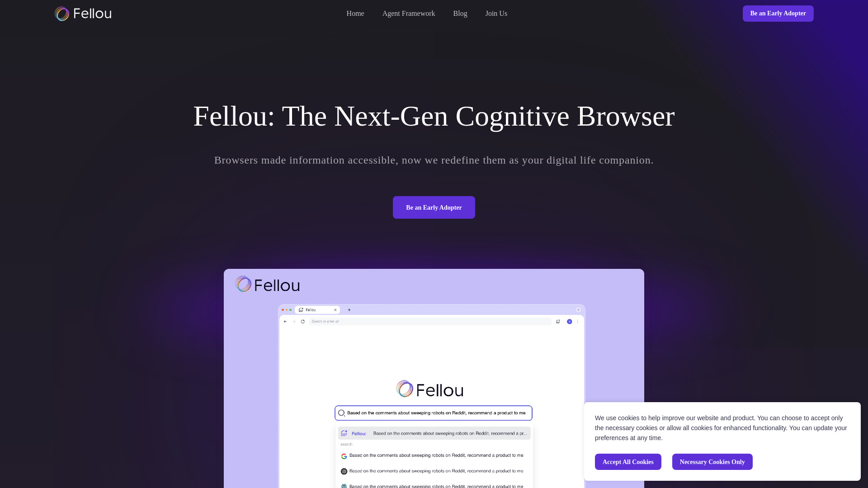Click Join Us navigation link

496,14
